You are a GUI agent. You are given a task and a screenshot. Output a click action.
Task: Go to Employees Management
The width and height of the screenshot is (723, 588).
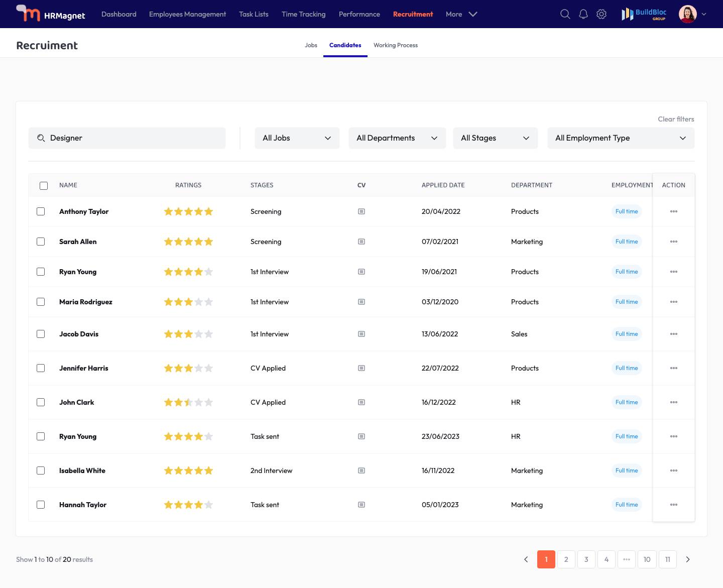point(187,14)
